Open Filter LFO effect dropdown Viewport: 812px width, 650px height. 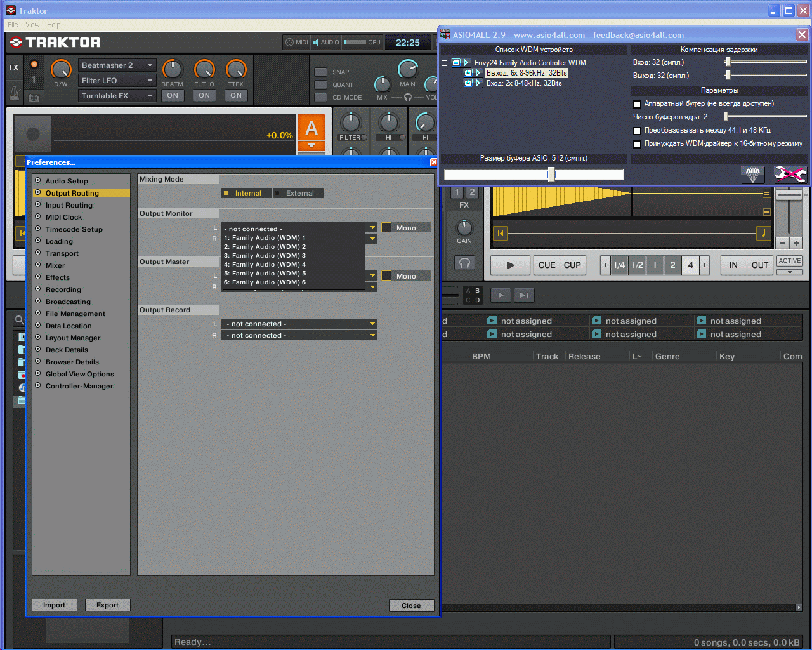(x=117, y=81)
